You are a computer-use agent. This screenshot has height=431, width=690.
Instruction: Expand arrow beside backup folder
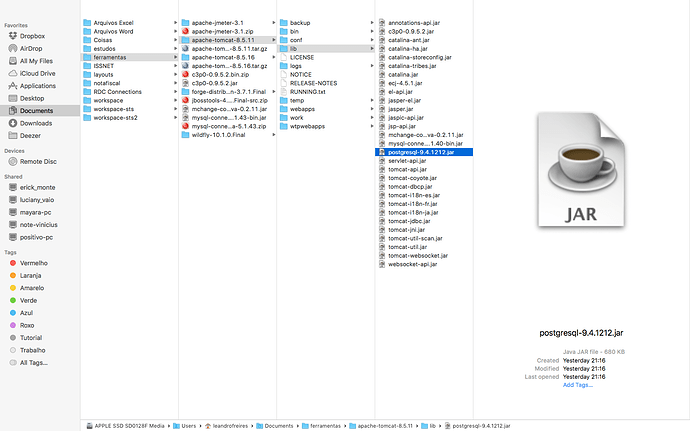coord(372,22)
